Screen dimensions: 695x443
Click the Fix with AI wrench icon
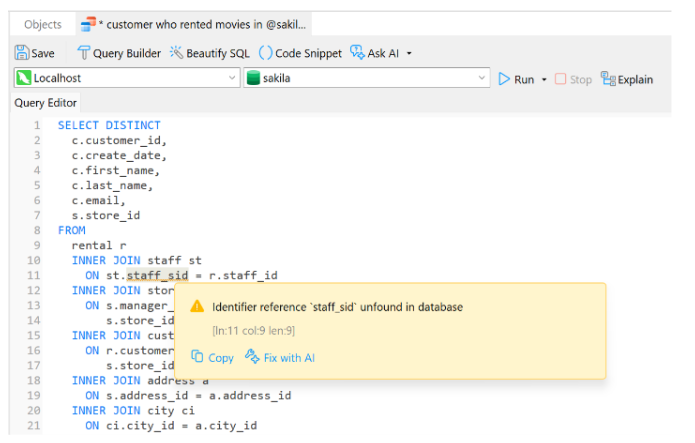tap(252, 356)
